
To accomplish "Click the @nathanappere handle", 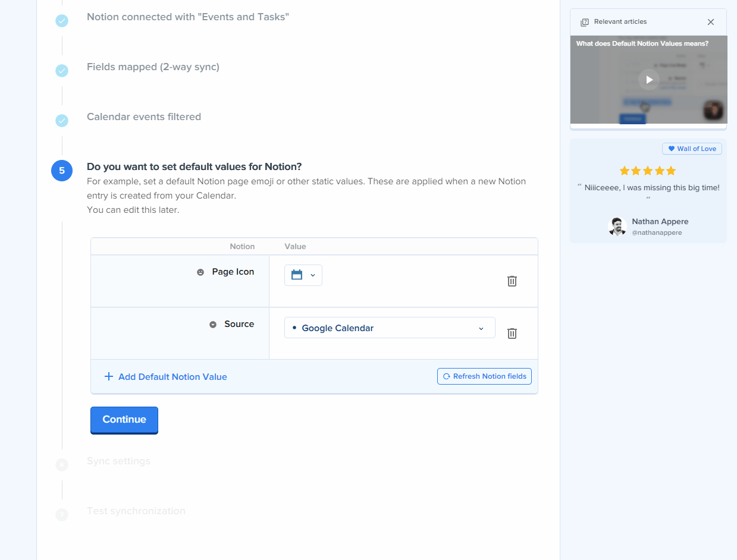I will point(657,232).
